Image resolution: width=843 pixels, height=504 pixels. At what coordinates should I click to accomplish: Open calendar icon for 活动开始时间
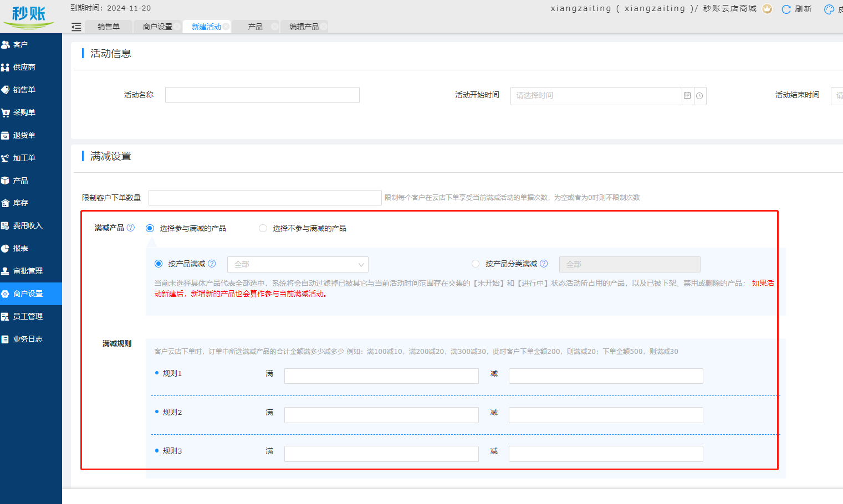pyautogui.click(x=687, y=96)
